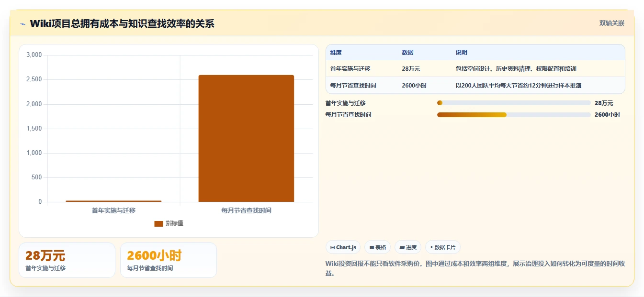Screen dimensions: 644x297
Task: Click the 2,500 y-axis tick label
Action: tap(34, 79)
